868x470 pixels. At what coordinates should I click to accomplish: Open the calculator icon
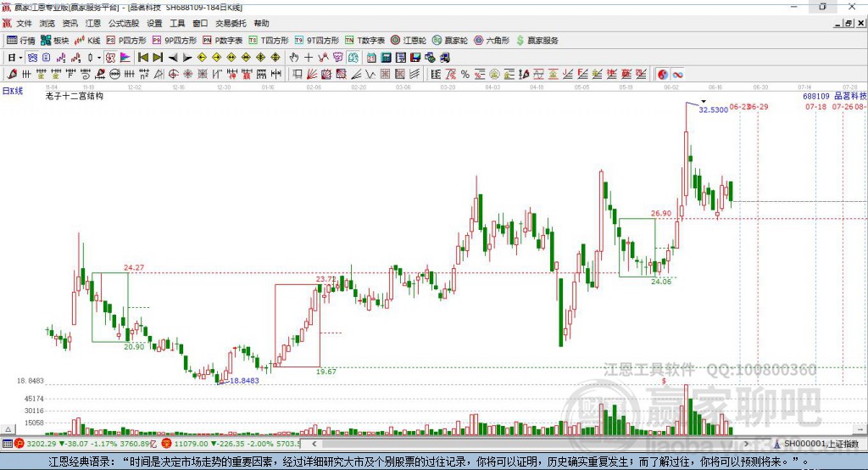[x=386, y=58]
